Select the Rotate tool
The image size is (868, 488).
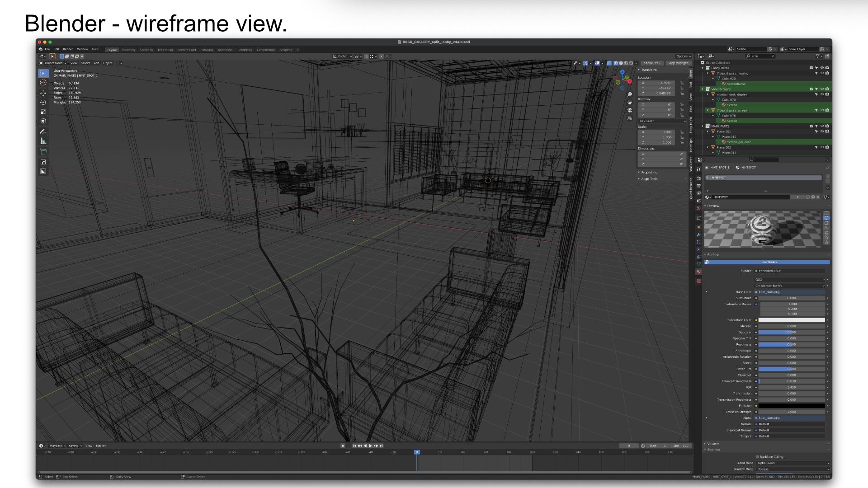43,103
